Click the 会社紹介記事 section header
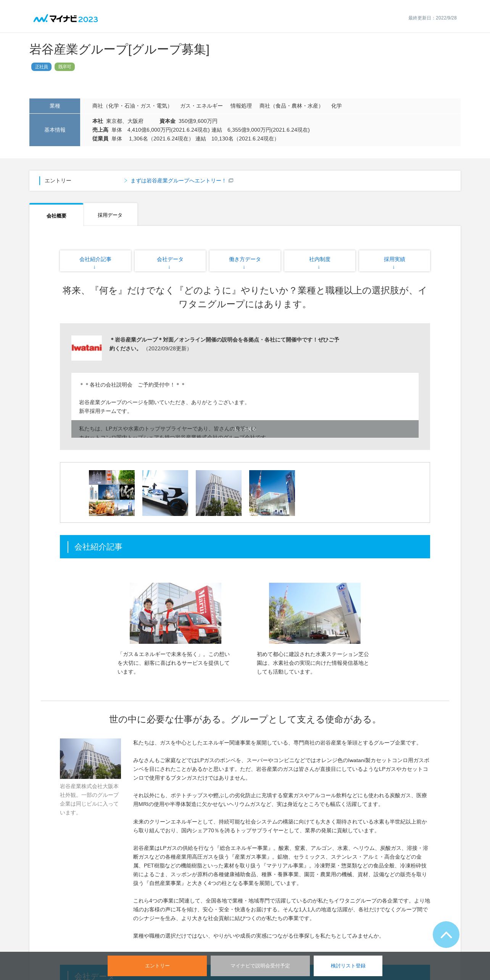Image resolution: width=490 pixels, height=980 pixels. tap(245, 546)
